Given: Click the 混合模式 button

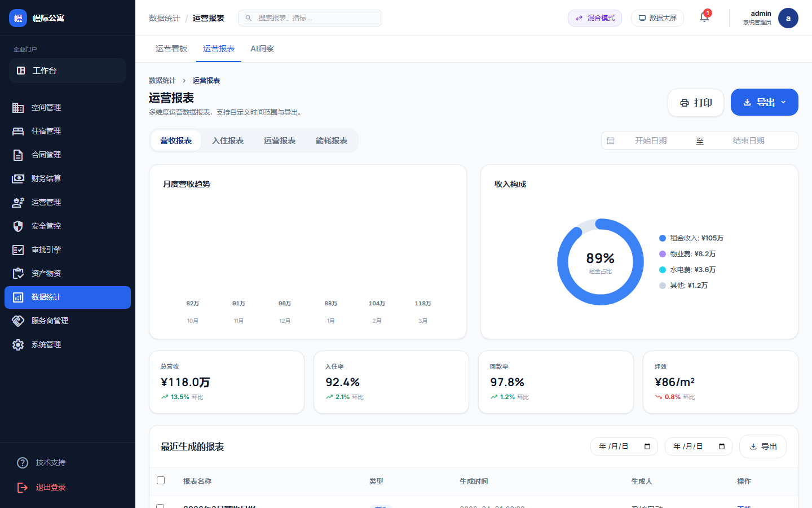Looking at the screenshot, I should coord(594,17).
